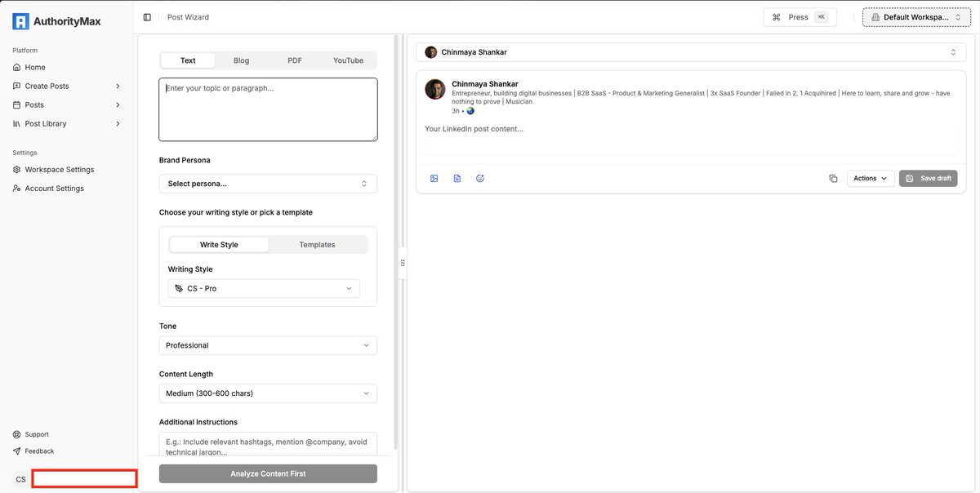Click the Home icon in the sidebar
The image size is (980, 493).
[17, 67]
